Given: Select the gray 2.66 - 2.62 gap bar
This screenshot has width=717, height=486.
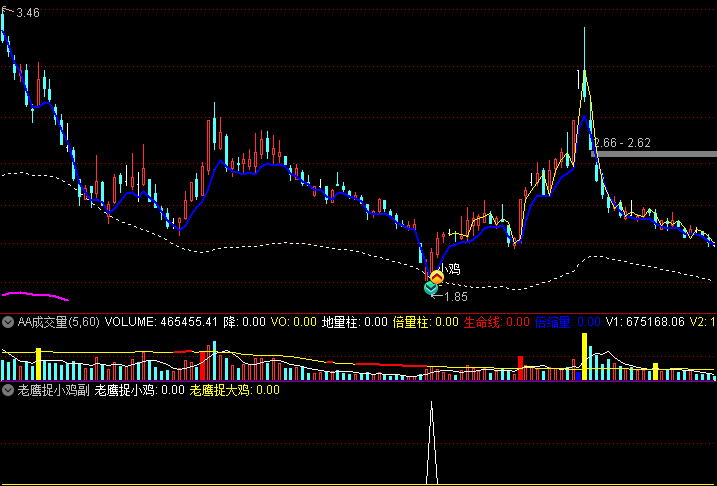Looking at the screenshot, I should pyautogui.click(x=654, y=154).
